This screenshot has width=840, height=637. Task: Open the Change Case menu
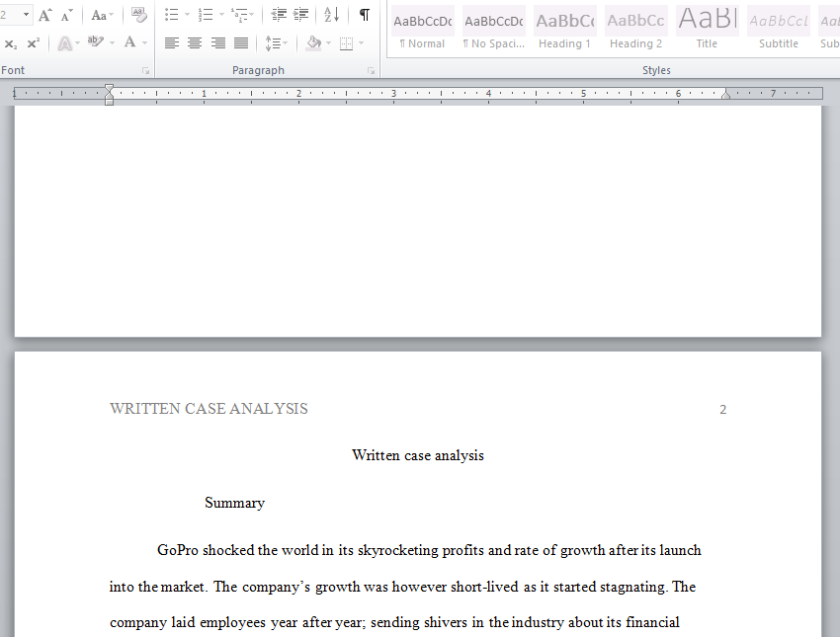pos(102,15)
